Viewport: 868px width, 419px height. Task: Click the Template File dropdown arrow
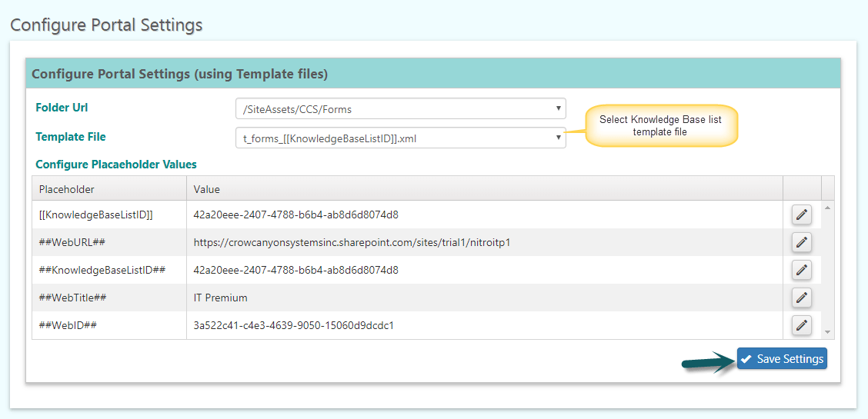click(559, 138)
